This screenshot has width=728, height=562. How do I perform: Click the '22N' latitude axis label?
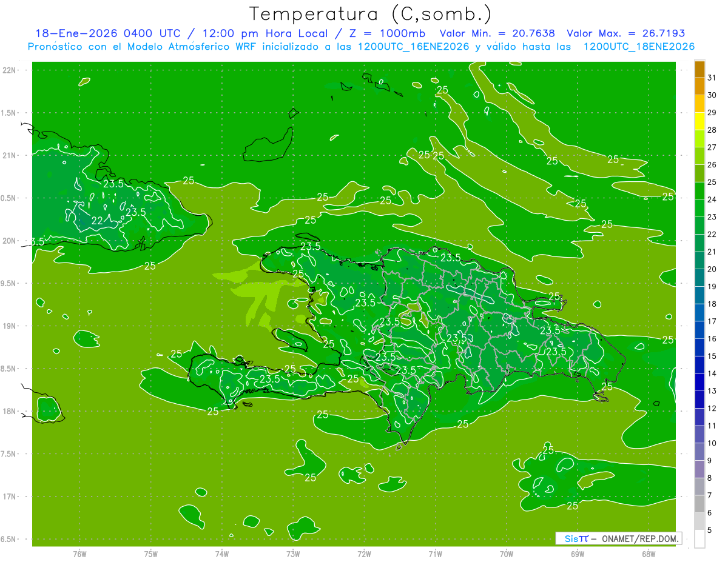(x=10, y=70)
